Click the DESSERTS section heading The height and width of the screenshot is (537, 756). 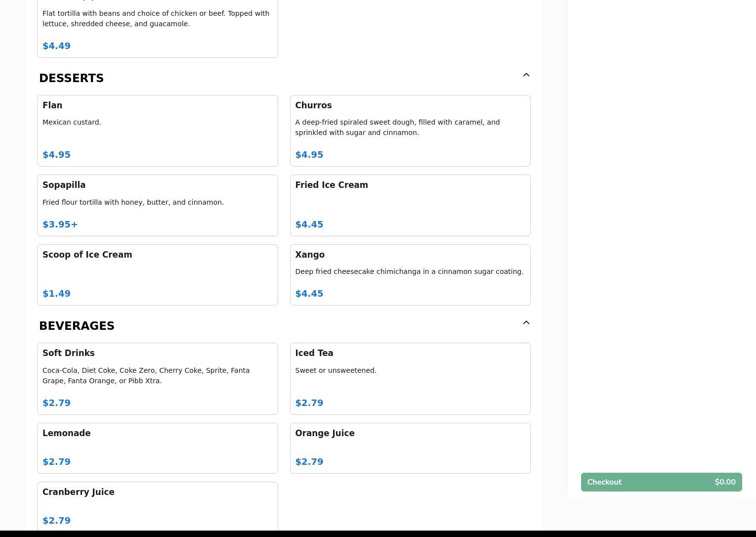point(71,78)
